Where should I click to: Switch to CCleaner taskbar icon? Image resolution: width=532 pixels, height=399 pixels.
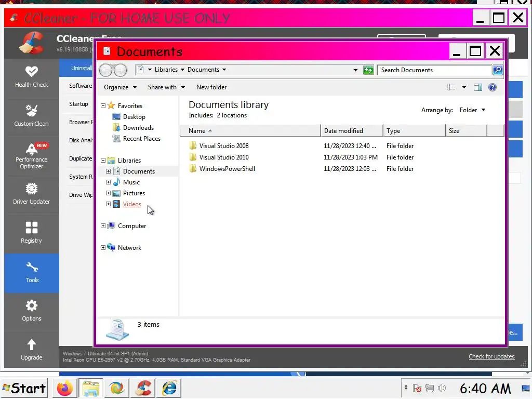pyautogui.click(x=143, y=388)
